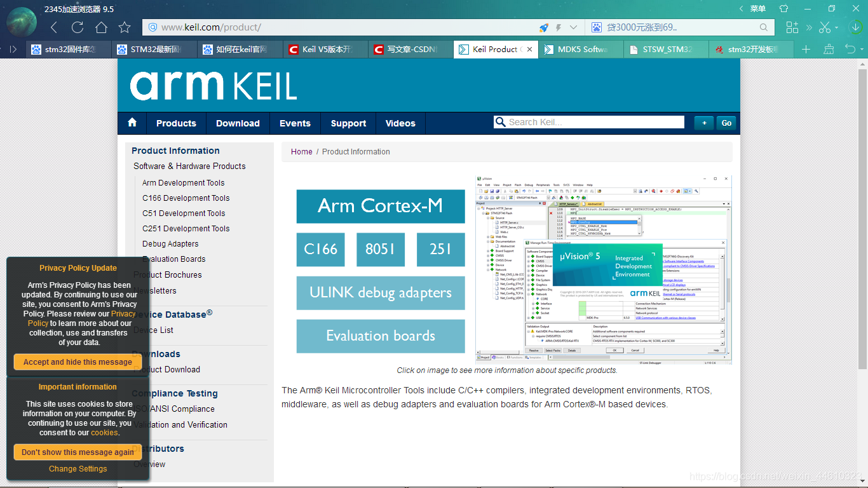
Task: Go back using the browser back arrow
Action: click(x=54, y=27)
